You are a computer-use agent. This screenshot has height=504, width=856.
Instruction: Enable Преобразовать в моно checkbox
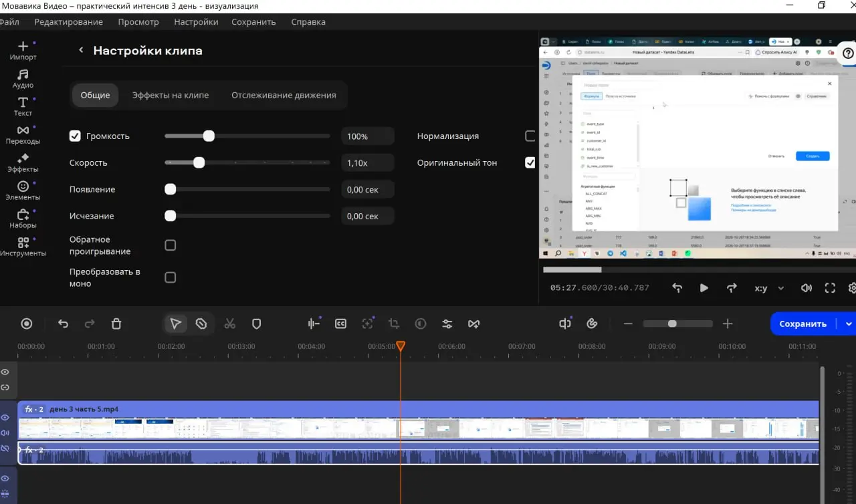click(x=171, y=277)
